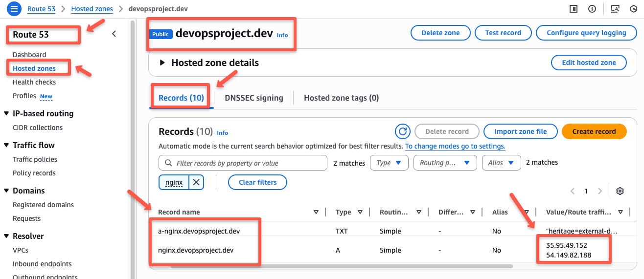Viewport: 644px width, 279px height.
Task: Go to previous records page arrow
Action: point(573,191)
